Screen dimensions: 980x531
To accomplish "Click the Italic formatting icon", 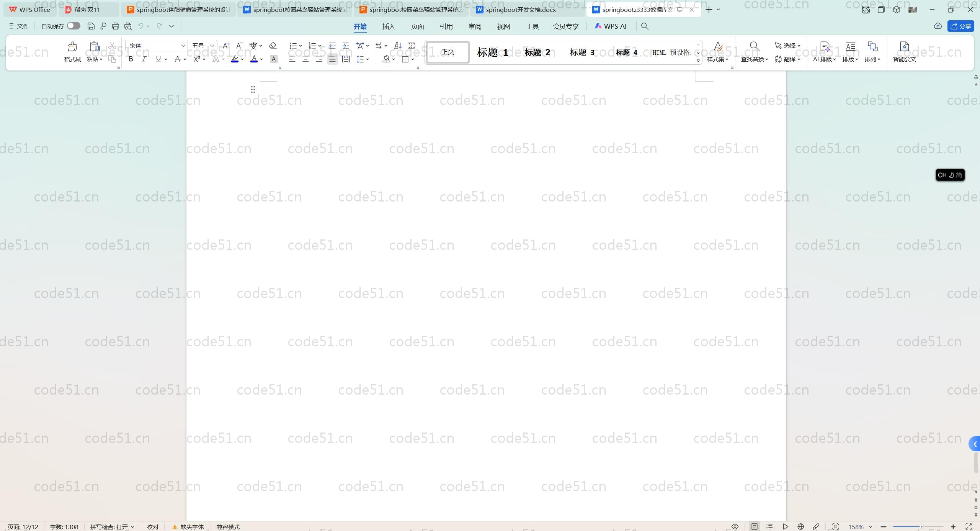I will pyautogui.click(x=144, y=59).
